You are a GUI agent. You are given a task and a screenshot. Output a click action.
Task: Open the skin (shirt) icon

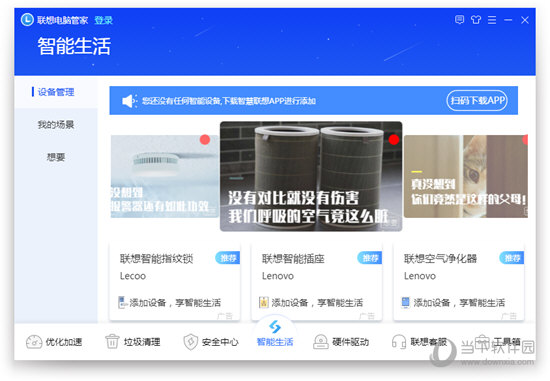[x=476, y=20]
